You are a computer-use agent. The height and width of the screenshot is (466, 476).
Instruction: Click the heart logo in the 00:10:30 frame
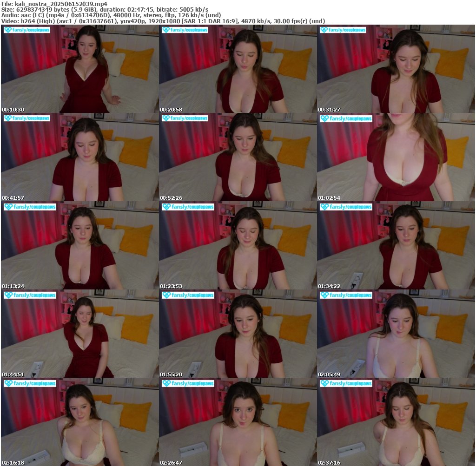point(8,30)
